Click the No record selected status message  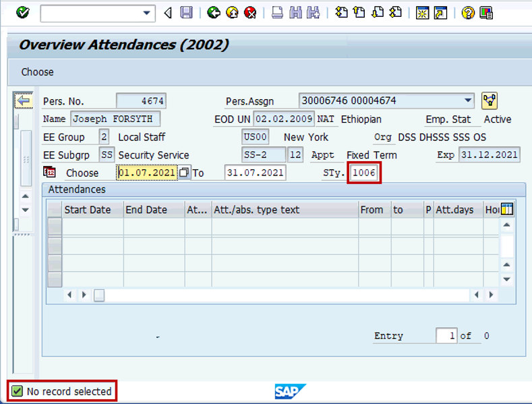(69, 391)
